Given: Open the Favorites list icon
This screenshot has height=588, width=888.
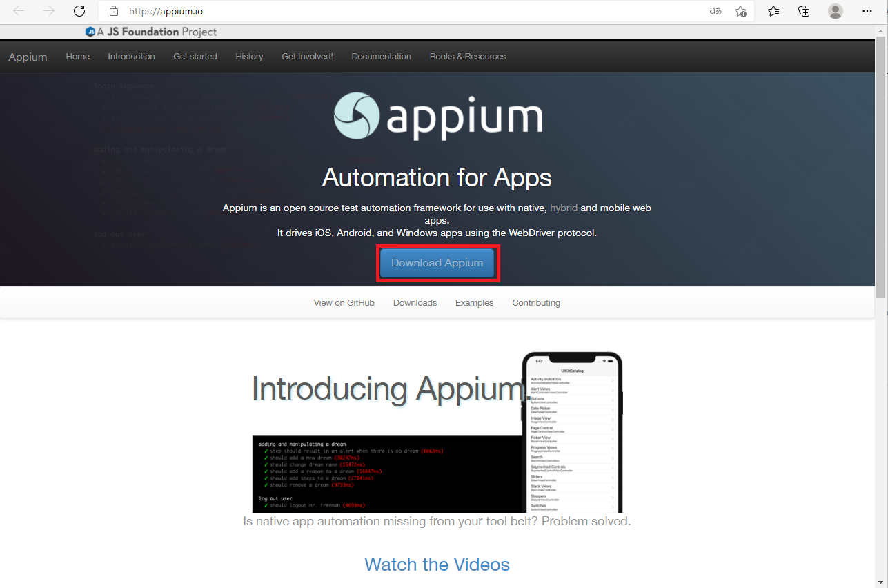Looking at the screenshot, I should point(773,11).
